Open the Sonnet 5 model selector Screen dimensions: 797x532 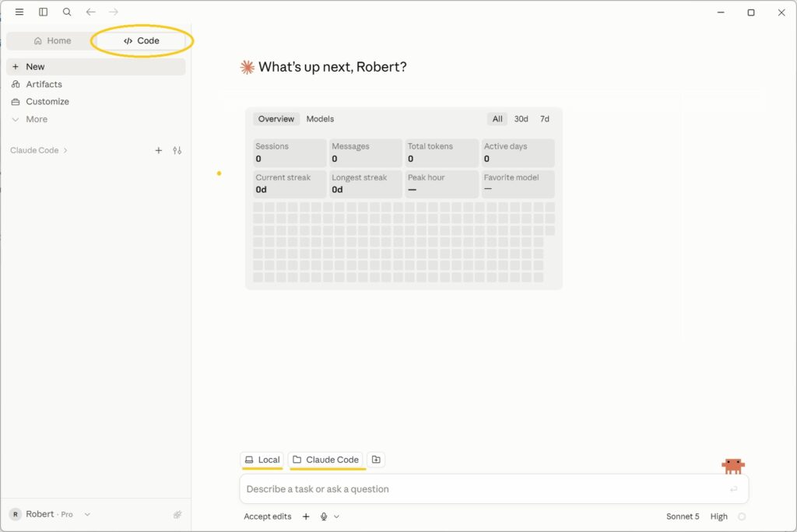click(683, 516)
